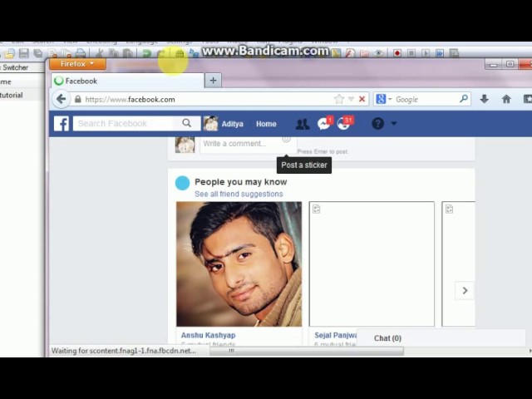
Task: Click the Notepad++ Find binoculars icon
Action: click(180, 53)
